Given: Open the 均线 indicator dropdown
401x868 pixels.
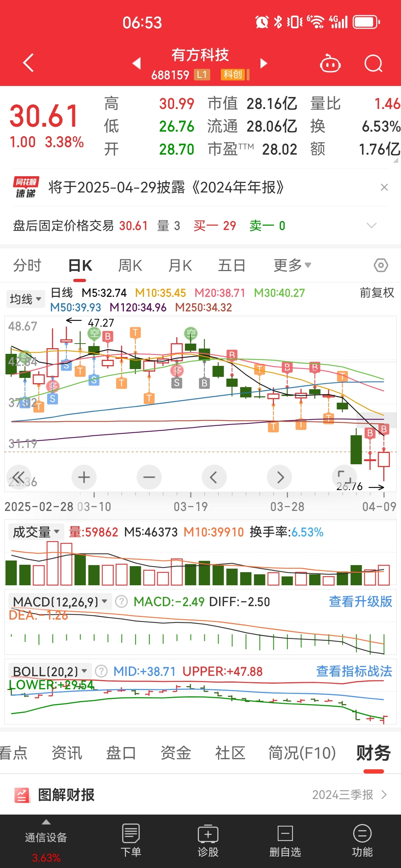Looking at the screenshot, I should 25,299.
